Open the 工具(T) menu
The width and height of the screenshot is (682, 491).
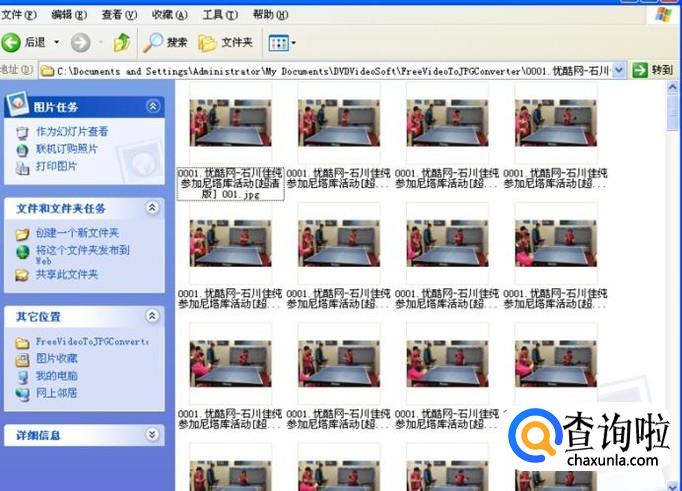(220, 15)
